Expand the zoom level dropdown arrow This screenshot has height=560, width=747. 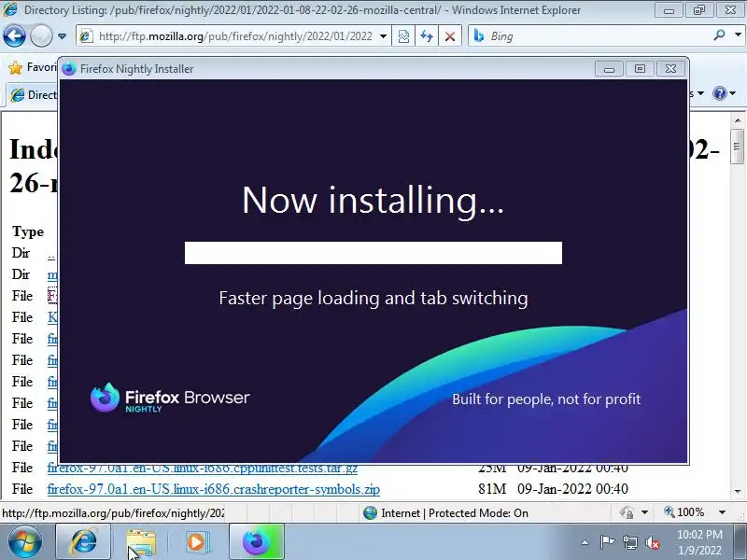point(722,512)
